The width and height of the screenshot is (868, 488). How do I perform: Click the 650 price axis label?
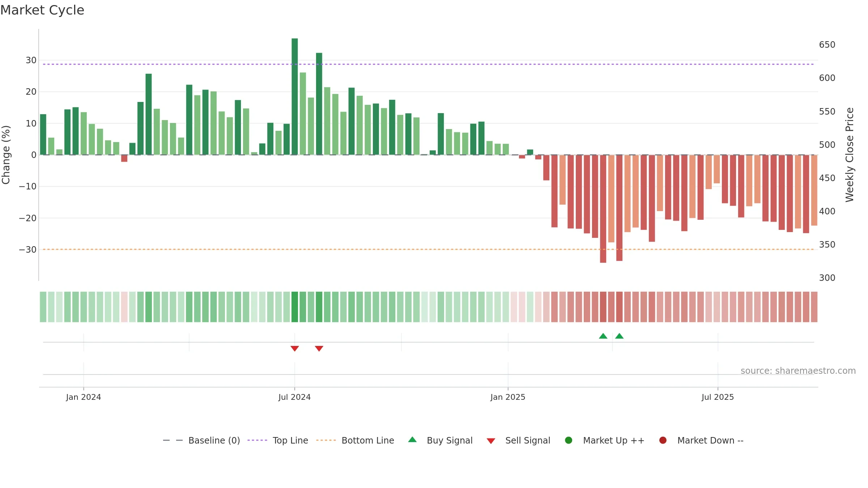coord(827,45)
